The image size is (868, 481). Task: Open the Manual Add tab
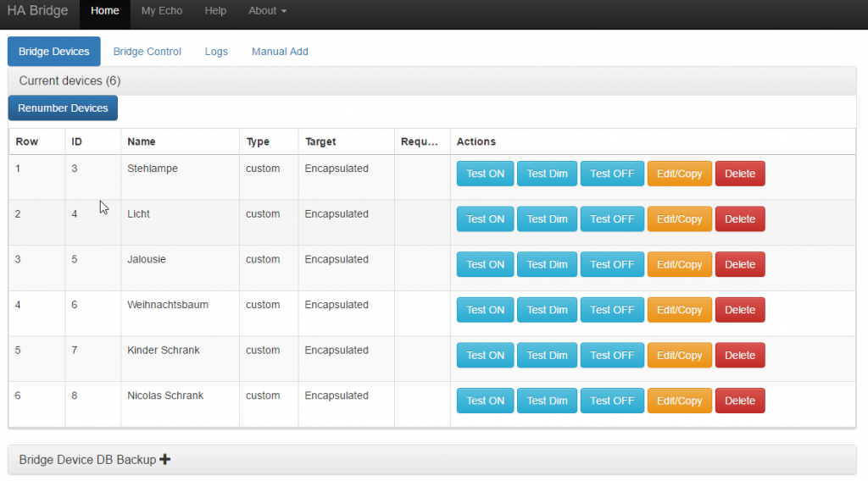(x=280, y=52)
